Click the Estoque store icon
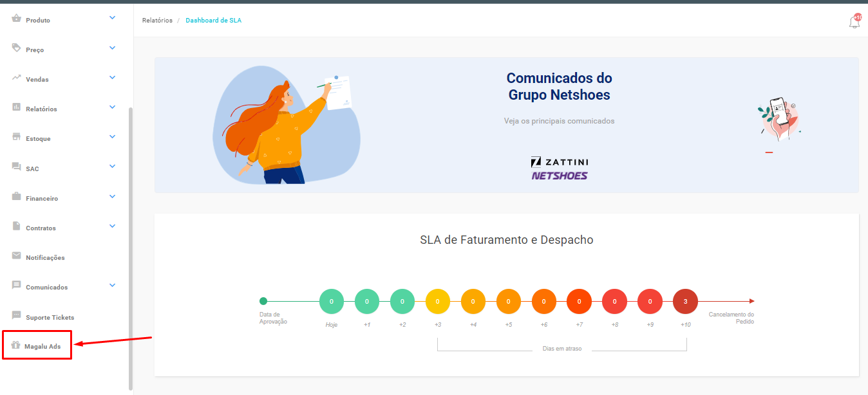The image size is (868, 395). point(17,137)
